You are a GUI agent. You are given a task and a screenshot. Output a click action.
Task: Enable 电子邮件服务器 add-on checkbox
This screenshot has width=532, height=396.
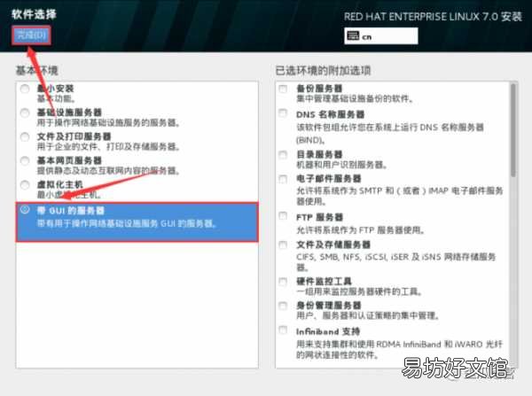(283, 179)
